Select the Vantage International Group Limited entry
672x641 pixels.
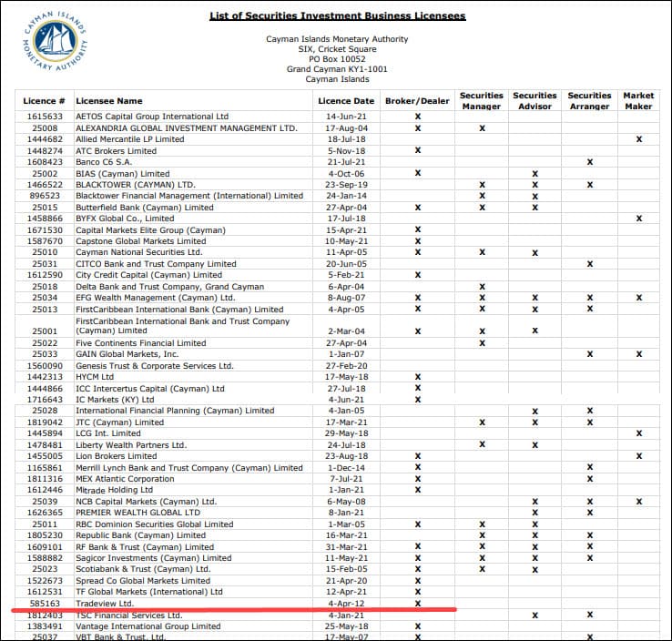pos(148,626)
